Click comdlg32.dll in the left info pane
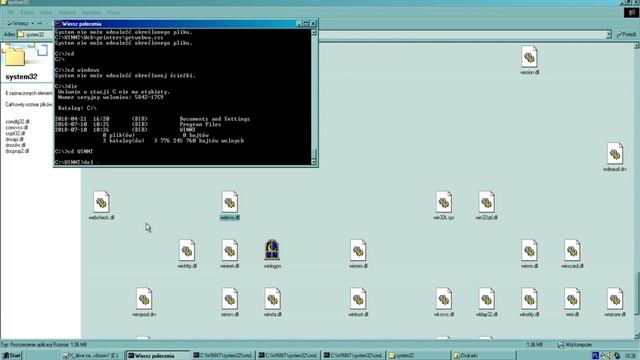Viewport: 640px width, 360px height. [18, 122]
